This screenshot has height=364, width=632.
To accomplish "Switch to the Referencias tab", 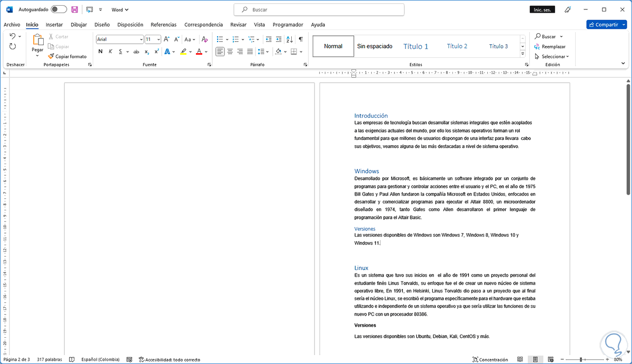I will pyautogui.click(x=163, y=24).
